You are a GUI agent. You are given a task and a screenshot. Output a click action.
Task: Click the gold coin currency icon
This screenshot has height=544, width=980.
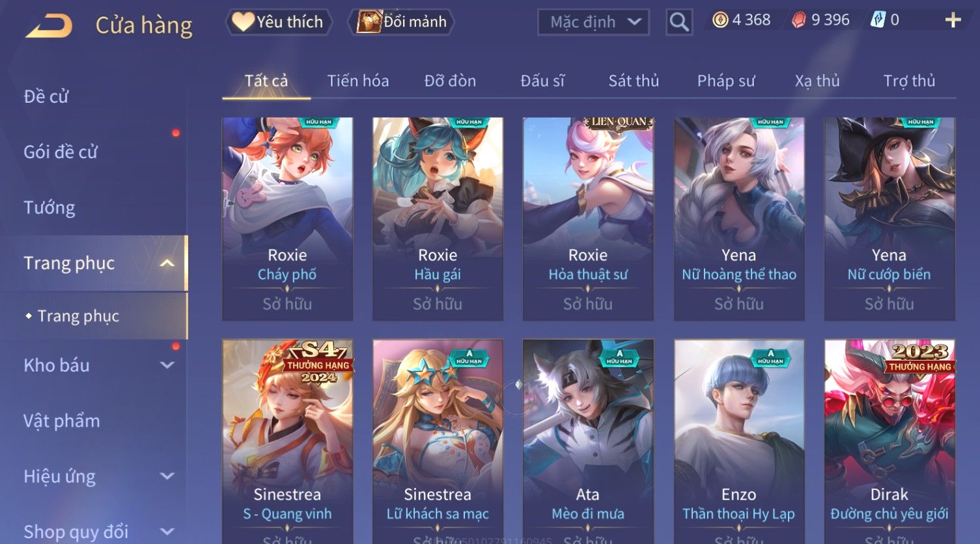720,20
